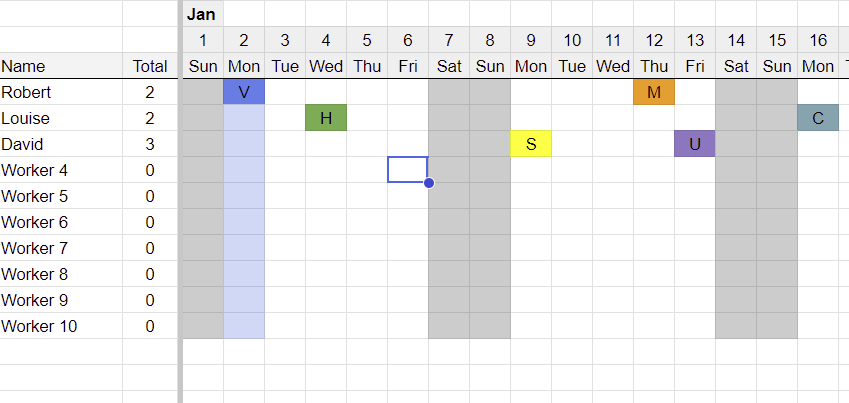The image size is (849, 403).
Task: Click the Total column header cell
Action: (x=150, y=66)
